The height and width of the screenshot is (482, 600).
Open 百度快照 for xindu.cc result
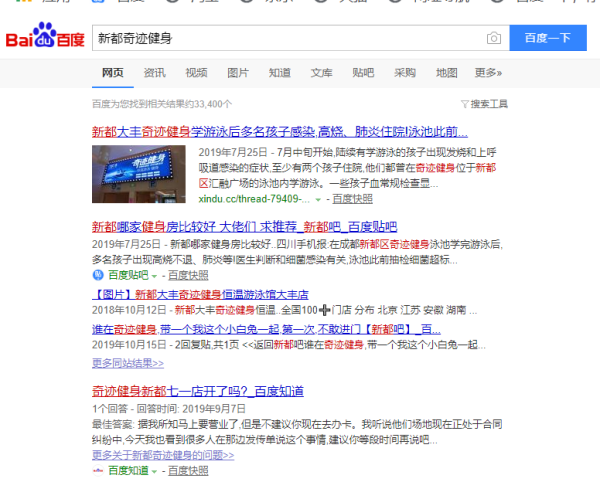point(352,199)
